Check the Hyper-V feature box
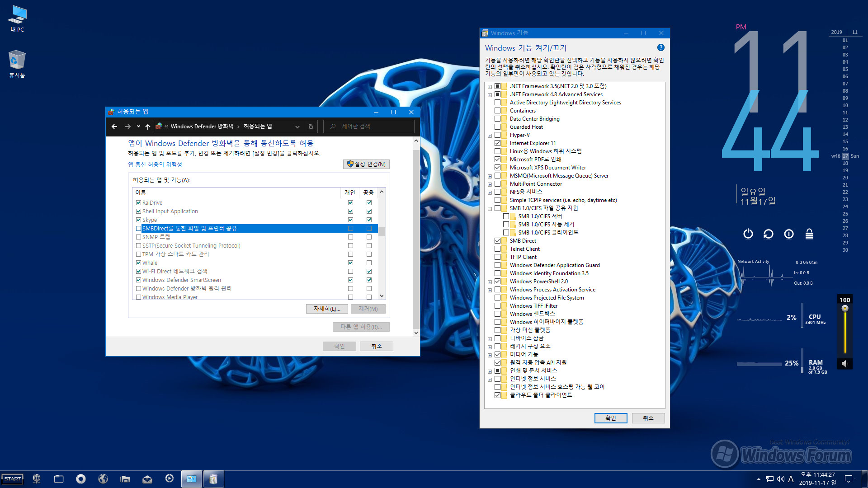Image resolution: width=868 pixels, height=488 pixels. coord(497,135)
